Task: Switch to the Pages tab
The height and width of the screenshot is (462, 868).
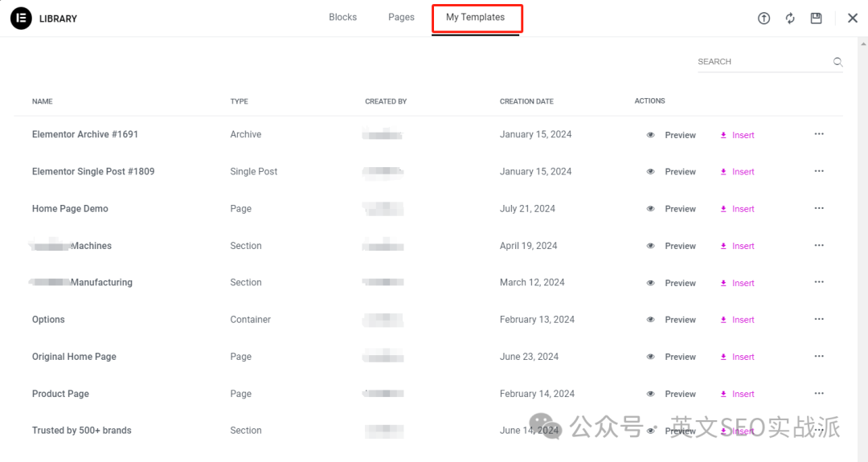Action: point(401,17)
